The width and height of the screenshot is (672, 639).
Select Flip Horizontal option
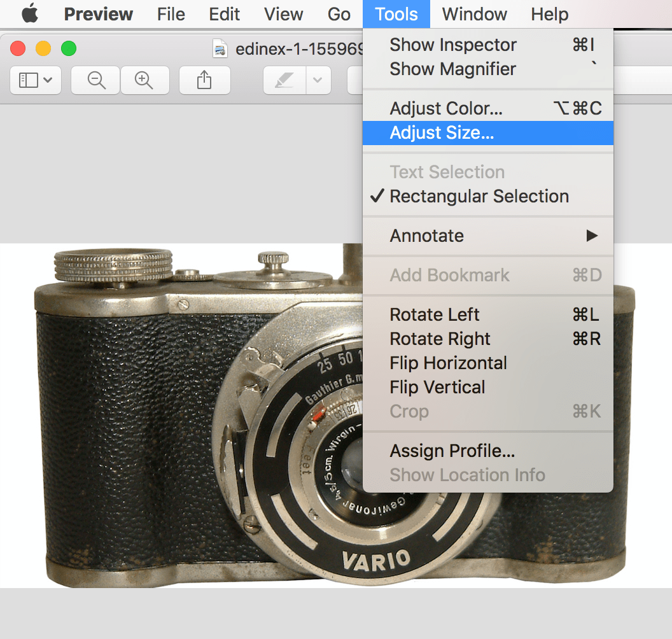pos(448,363)
